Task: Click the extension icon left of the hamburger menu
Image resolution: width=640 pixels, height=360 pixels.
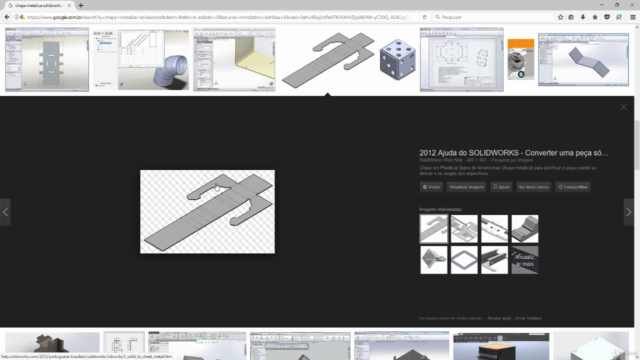Action: pyautogui.click(x=619, y=17)
